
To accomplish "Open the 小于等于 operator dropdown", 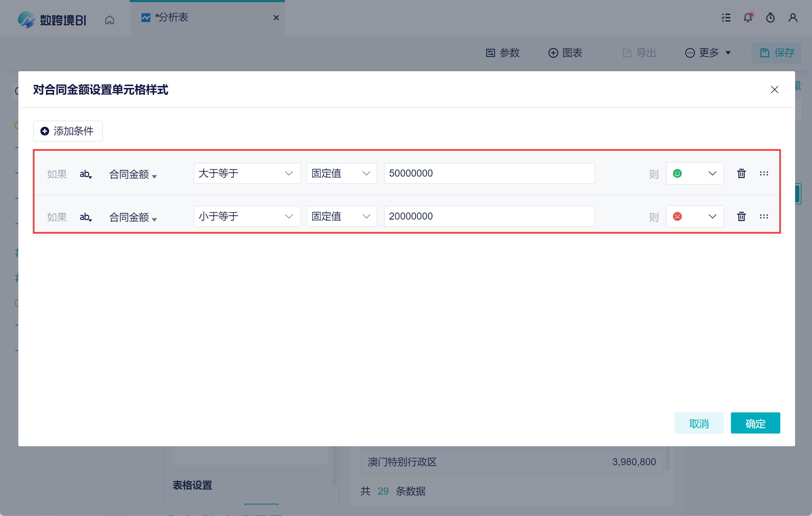I will [x=247, y=216].
